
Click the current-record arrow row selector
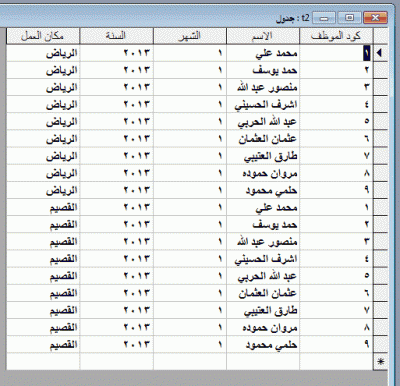pyautogui.click(x=380, y=53)
